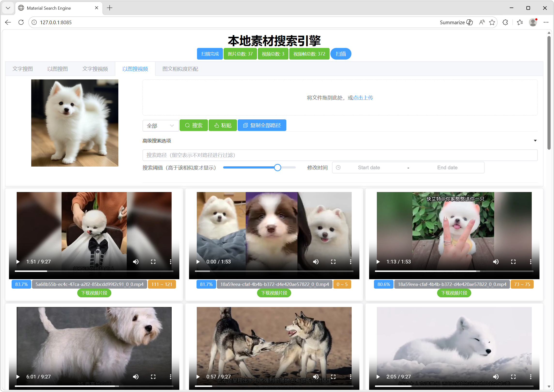This screenshot has width=554, height=392.
Task: Play the 6:01 / 9:27 video
Action: (x=18, y=377)
